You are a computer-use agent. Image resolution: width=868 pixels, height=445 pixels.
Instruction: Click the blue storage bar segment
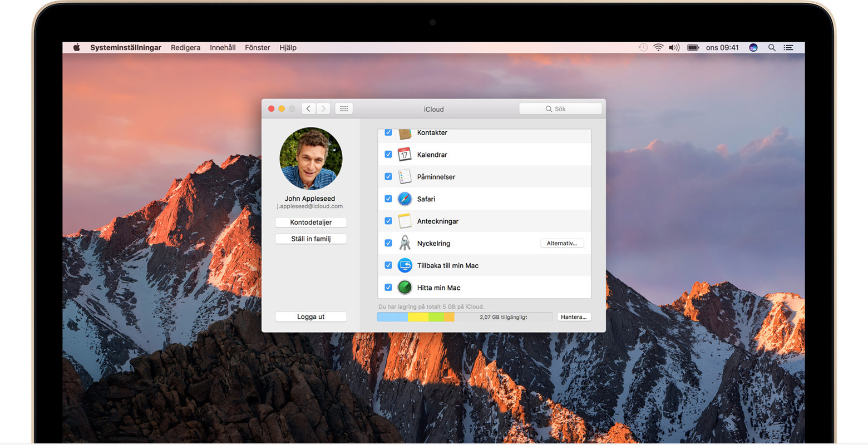coord(393,317)
